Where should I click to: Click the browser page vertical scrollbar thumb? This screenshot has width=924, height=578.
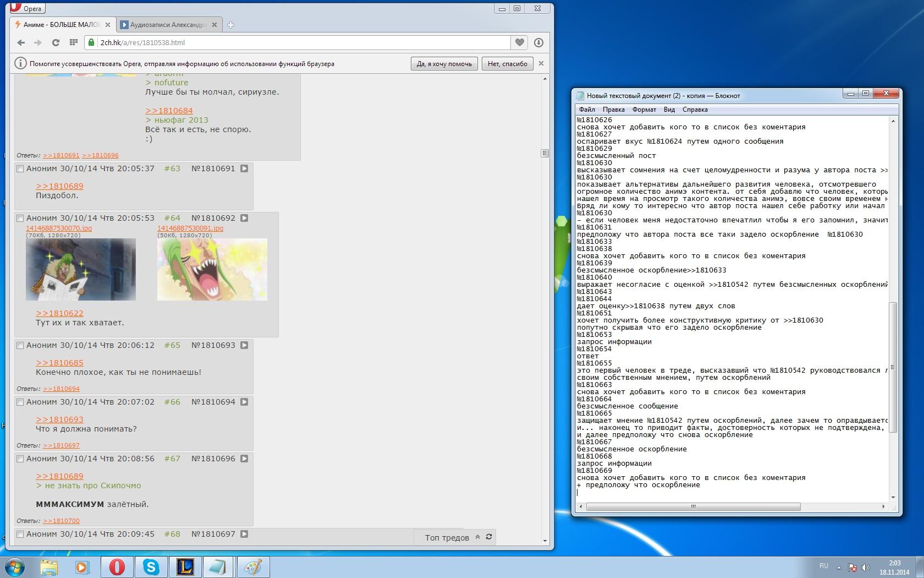pos(544,153)
